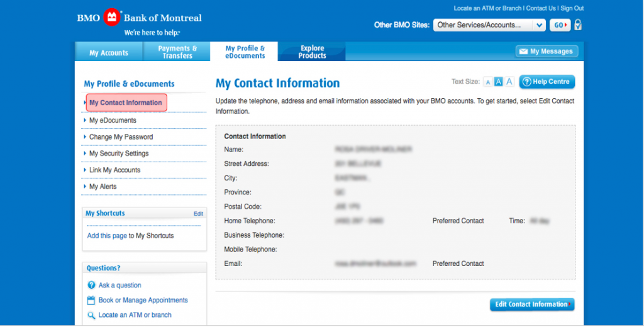This screenshot has height=327, width=644.
Task: Click Add this page link
Action: (x=107, y=236)
